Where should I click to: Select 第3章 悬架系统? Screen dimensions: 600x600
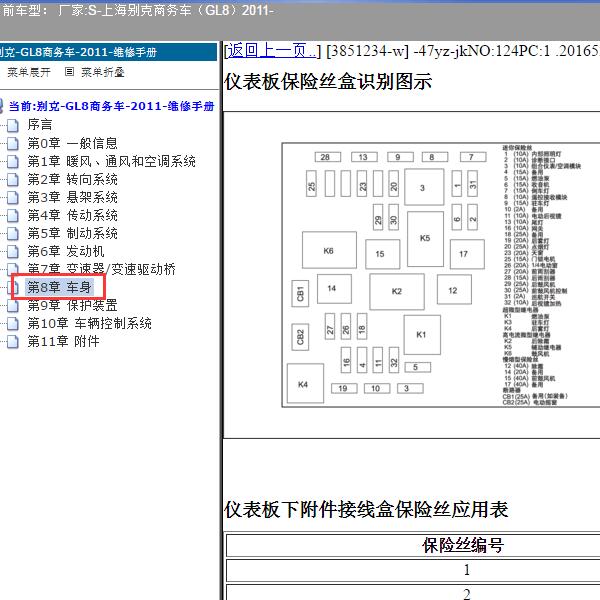[72, 197]
